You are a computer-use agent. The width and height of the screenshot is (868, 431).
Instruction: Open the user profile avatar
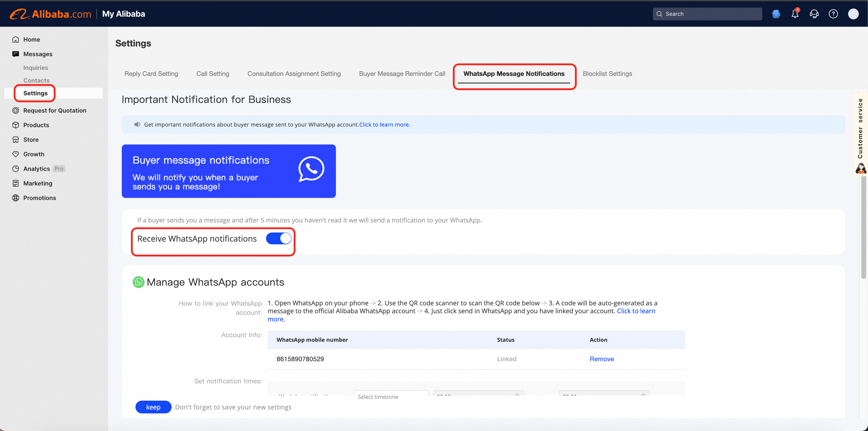853,14
